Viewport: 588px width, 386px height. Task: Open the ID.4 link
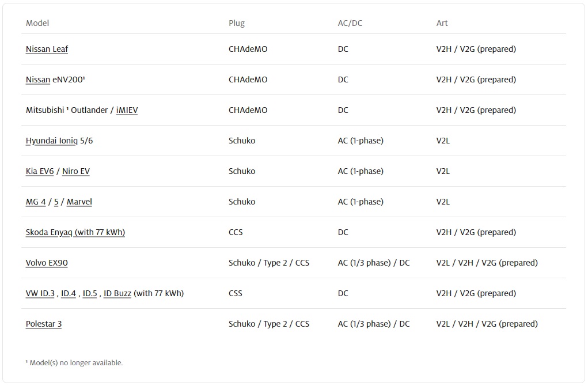[x=69, y=293]
